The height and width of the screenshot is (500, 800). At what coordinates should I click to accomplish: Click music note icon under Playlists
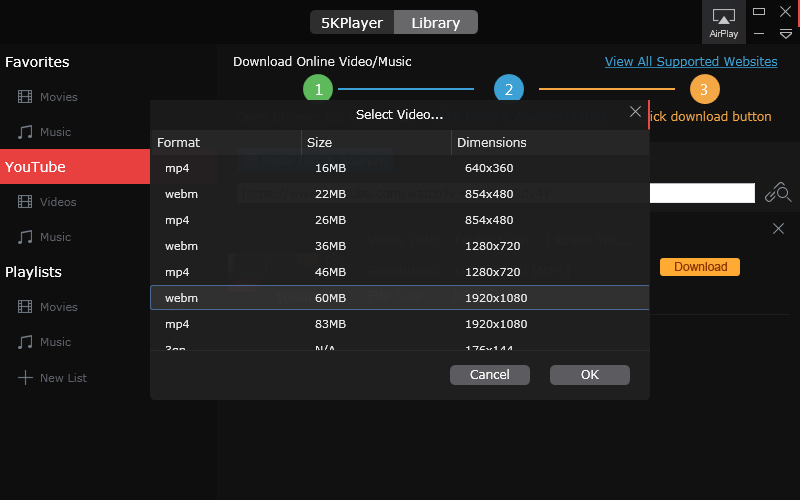(25, 342)
